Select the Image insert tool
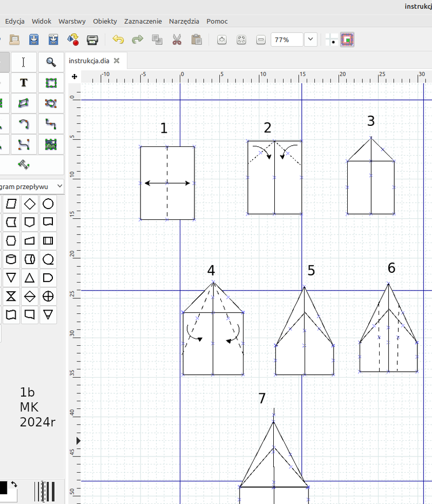Viewport: 432px width, 504px height. pyautogui.click(x=51, y=144)
